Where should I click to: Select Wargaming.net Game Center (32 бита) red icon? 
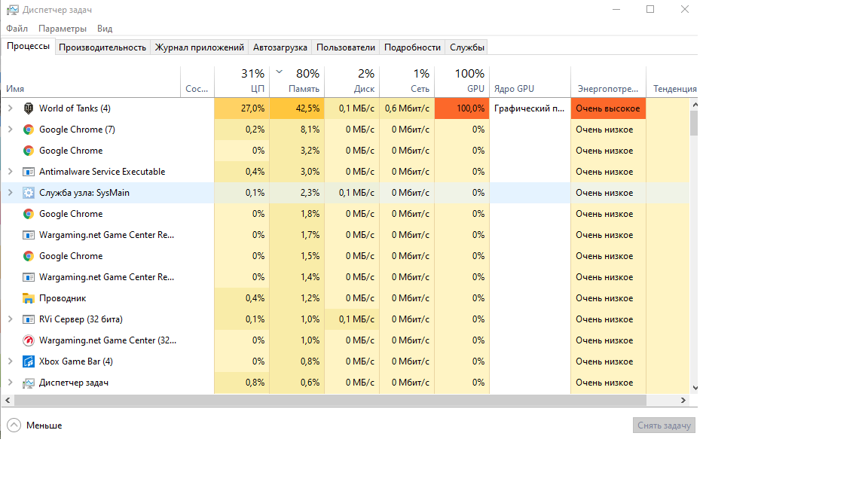(29, 340)
